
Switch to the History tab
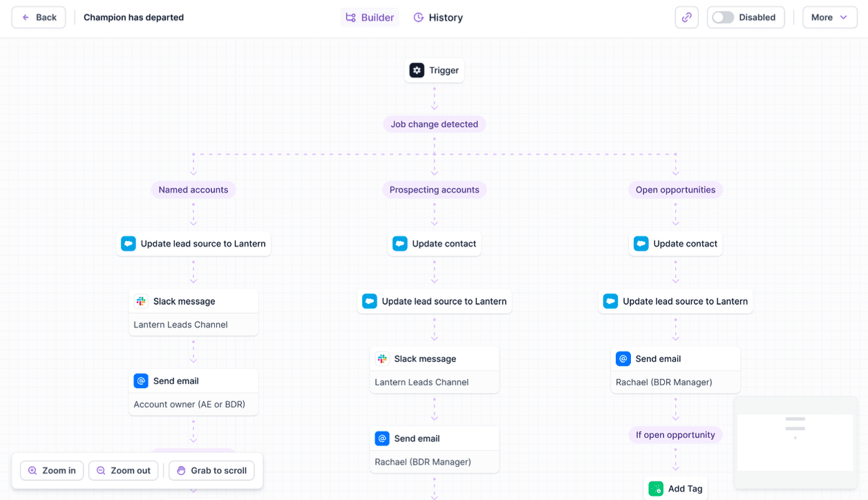click(438, 17)
